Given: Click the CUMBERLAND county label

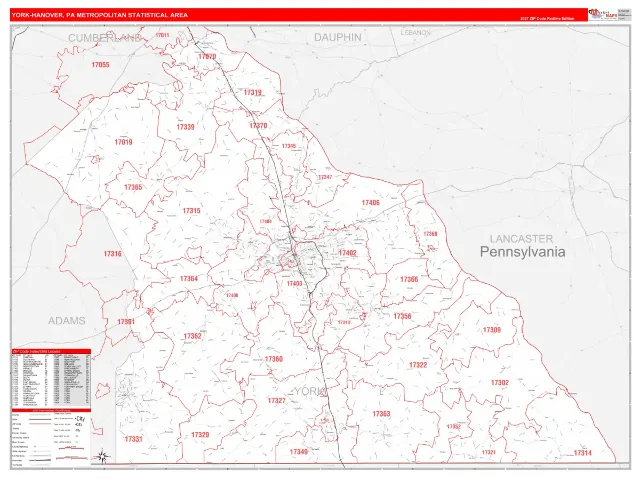Looking at the screenshot, I should [104, 38].
